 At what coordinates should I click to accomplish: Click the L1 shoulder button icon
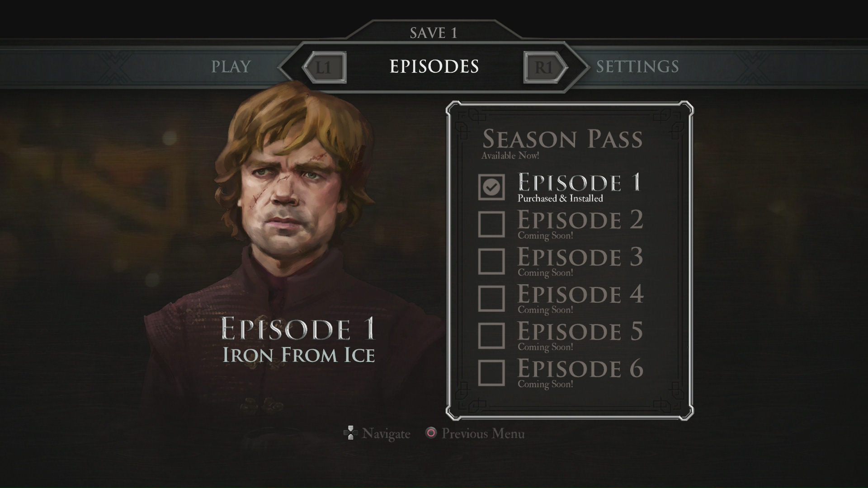(x=324, y=67)
